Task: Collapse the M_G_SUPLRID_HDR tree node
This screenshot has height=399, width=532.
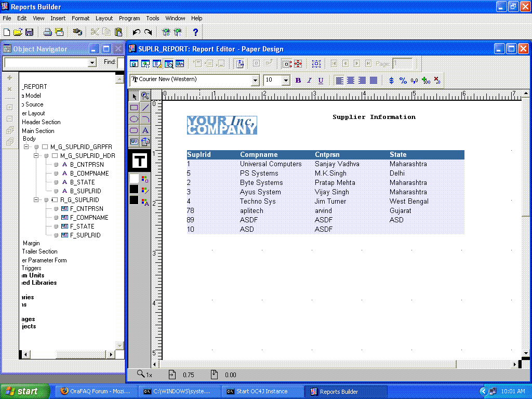Action: [36, 156]
